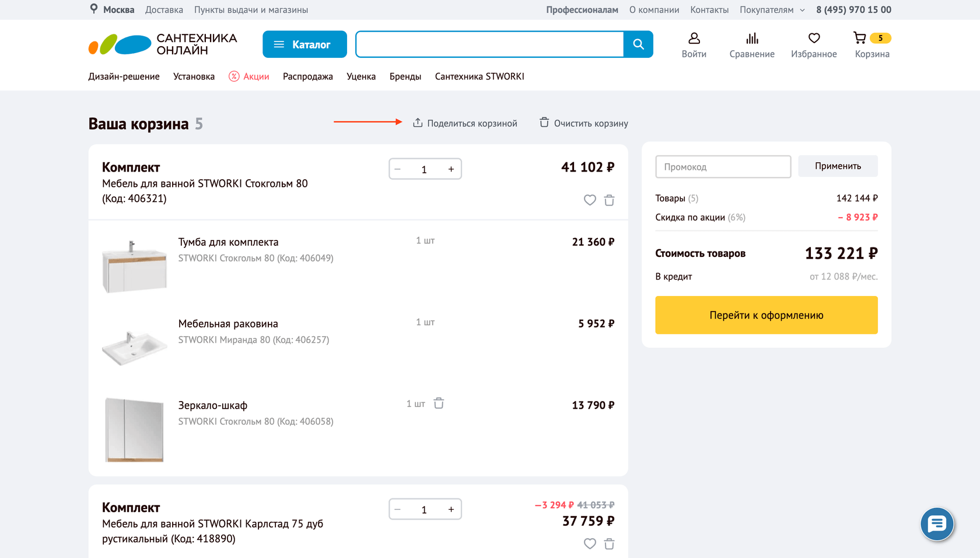The width and height of the screenshot is (980, 558).
Task: Add Стокгольм 80 set to favorites
Action: point(590,200)
